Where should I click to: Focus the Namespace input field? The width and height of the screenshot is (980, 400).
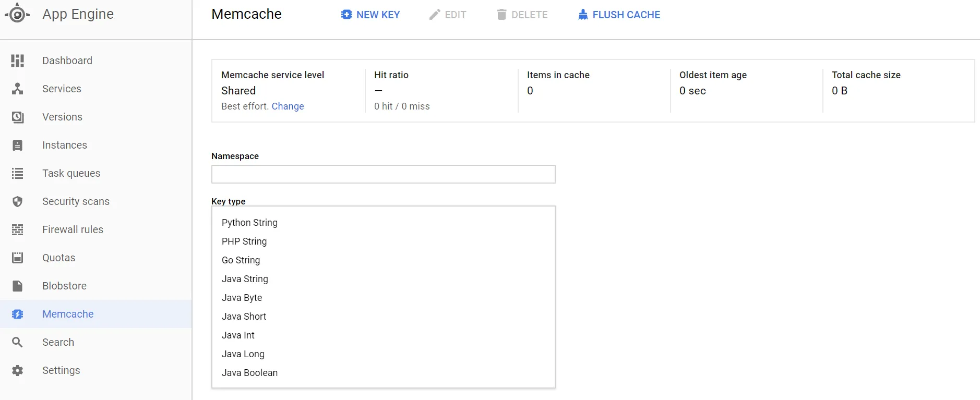point(384,174)
